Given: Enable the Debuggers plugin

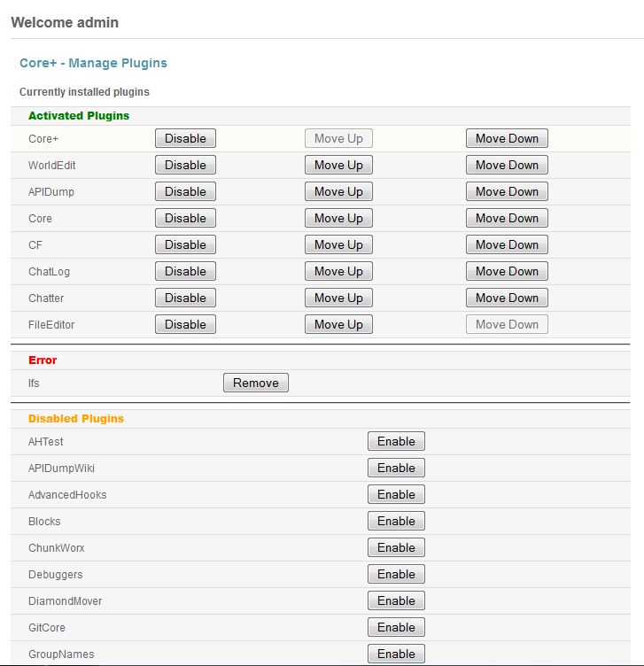Looking at the screenshot, I should coord(396,574).
